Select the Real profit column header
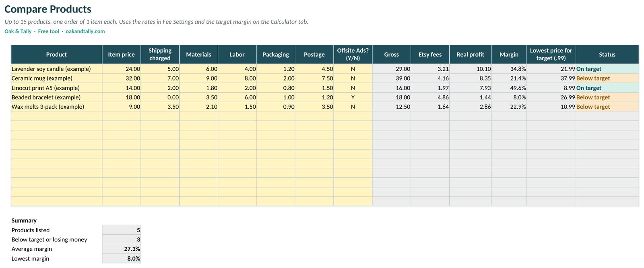The image size is (644, 268). click(x=471, y=54)
